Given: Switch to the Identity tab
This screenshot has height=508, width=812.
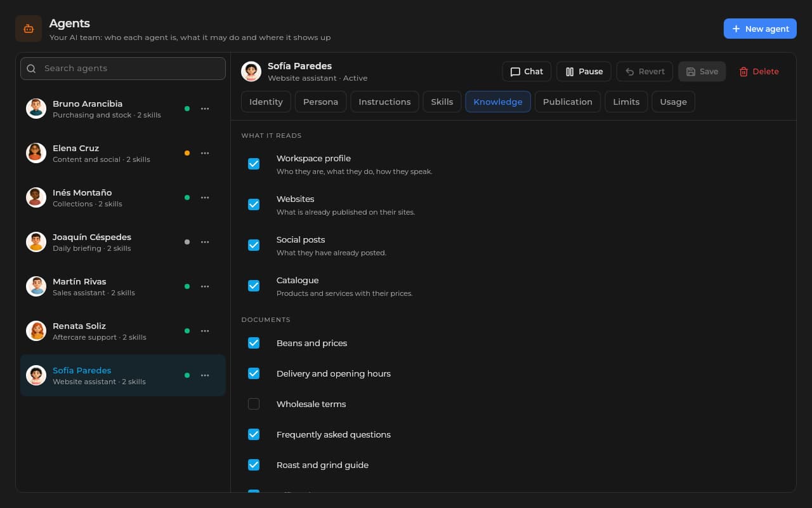Looking at the screenshot, I should pos(266,102).
